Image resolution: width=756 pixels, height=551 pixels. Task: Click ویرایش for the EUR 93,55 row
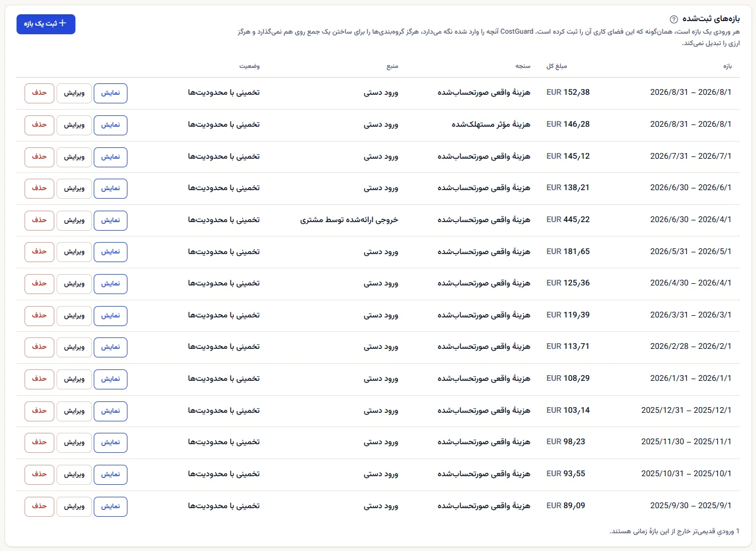pyautogui.click(x=74, y=474)
